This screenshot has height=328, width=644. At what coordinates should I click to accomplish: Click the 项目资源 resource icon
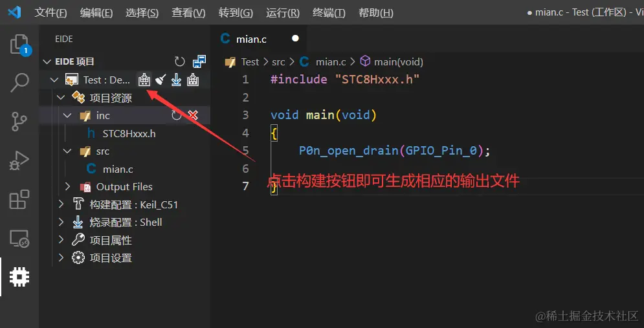click(x=78, y=98)
